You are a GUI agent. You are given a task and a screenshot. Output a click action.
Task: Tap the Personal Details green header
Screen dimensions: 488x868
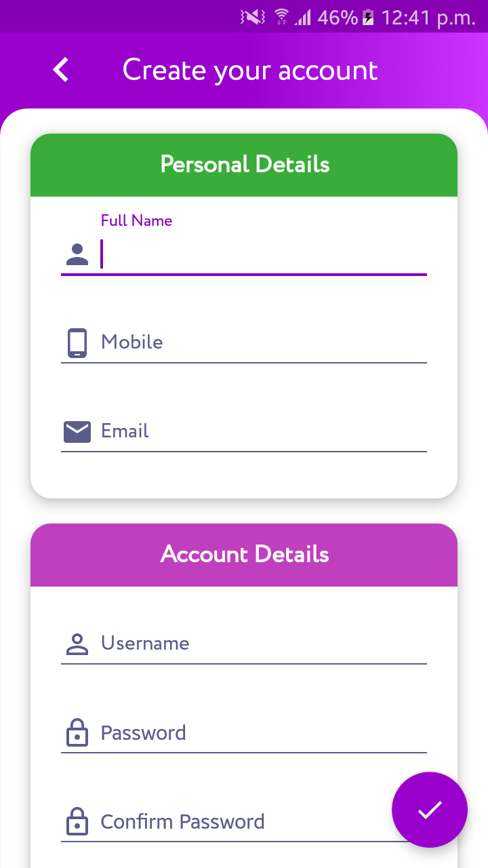(x=244, y=165)
